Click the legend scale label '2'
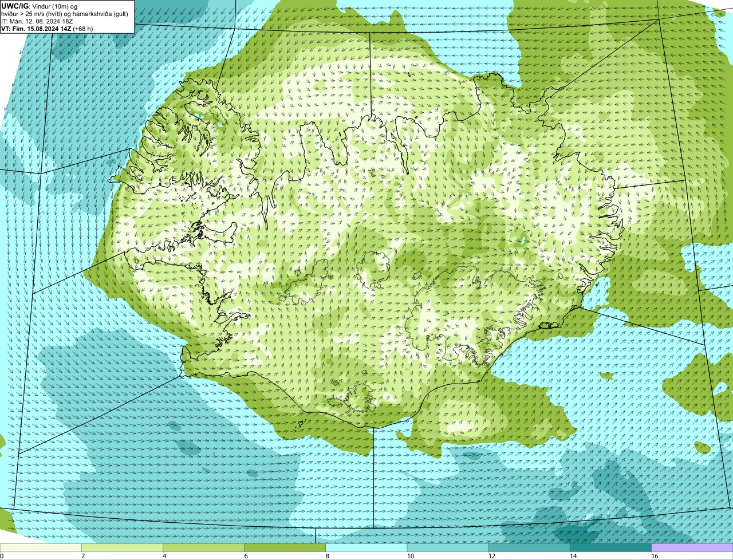Screen dimensions: 733x560 (83, 556)
